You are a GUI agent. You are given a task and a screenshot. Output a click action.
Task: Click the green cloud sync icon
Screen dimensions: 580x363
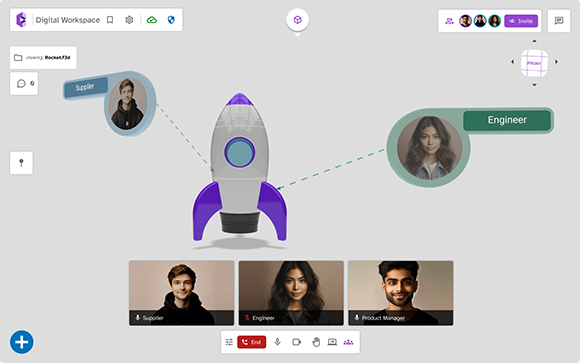[152, 20]
